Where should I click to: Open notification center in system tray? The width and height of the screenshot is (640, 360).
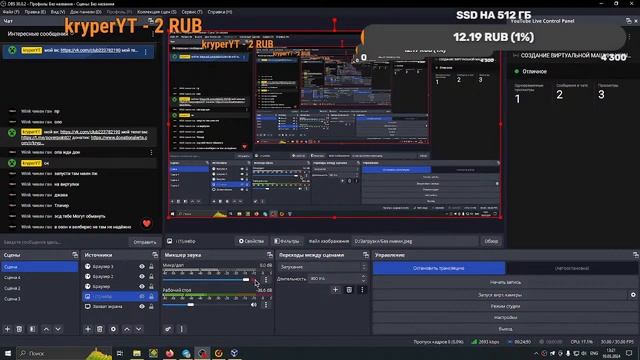(x=629, y=353)
